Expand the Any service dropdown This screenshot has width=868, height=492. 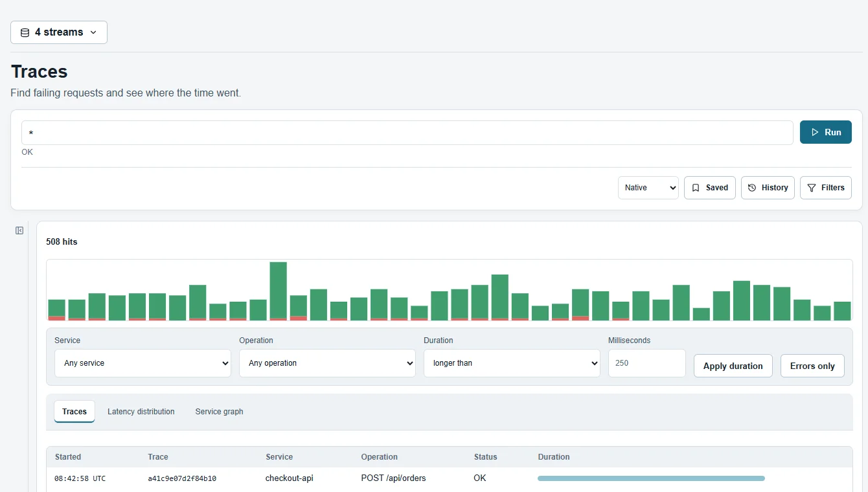(143, 363)
